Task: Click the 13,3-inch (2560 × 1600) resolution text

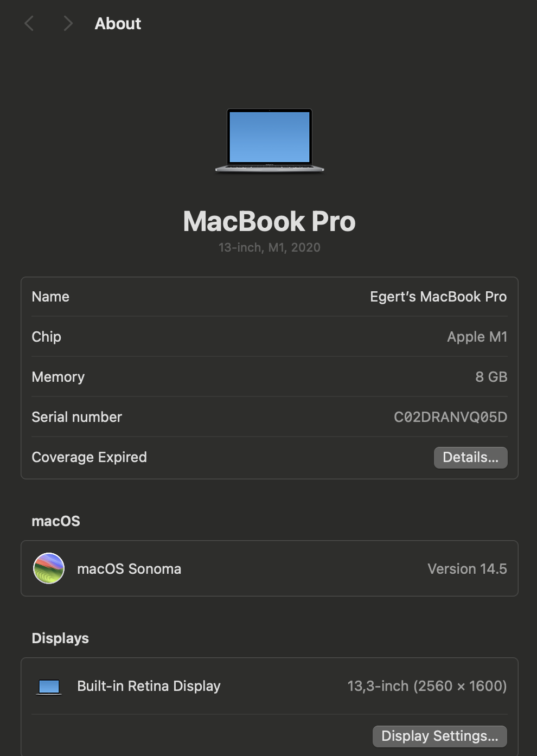Action: (x=427, y=686)
